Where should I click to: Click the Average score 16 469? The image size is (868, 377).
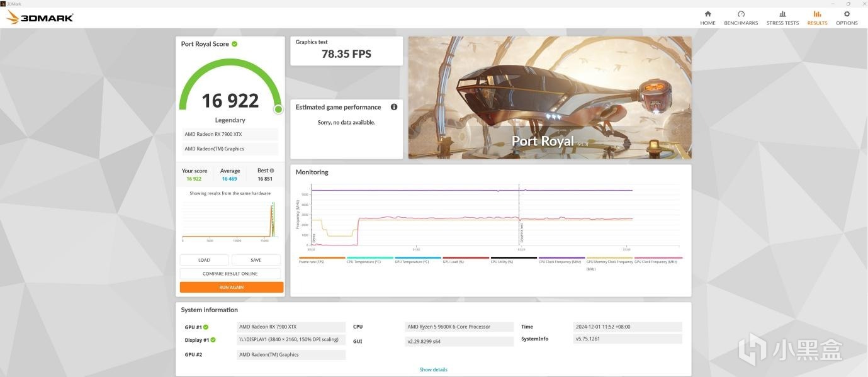pyautogui.click(x=230, y=179)
